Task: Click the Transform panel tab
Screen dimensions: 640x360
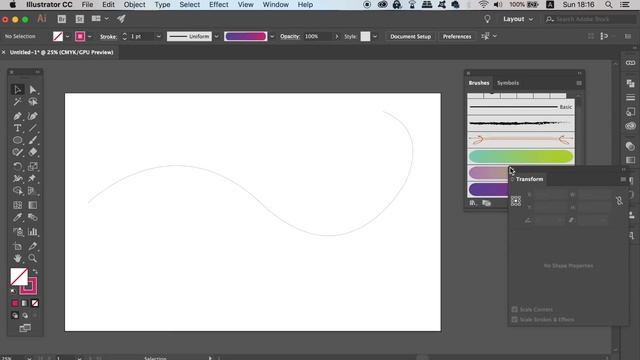Action: pyautogui.click(x=529, y=179)
